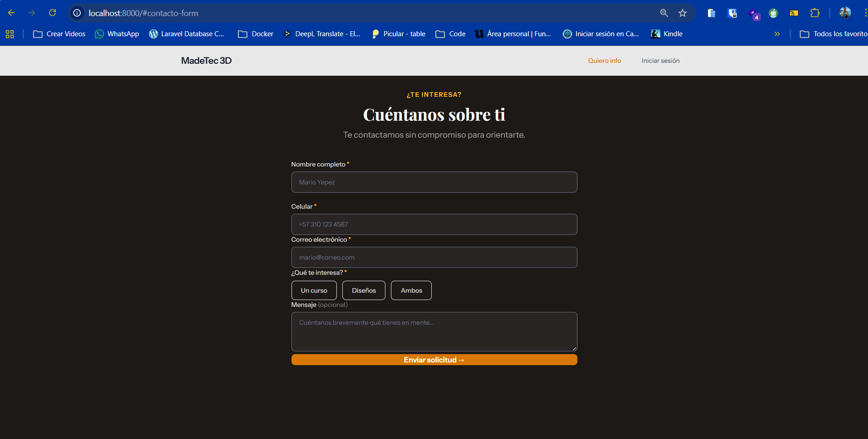Image resolution: width=868 pixels, height=439 pixels.
Task: Click the purple extension with badge 4
Action: pyautogui.click(x=754, y=14)
